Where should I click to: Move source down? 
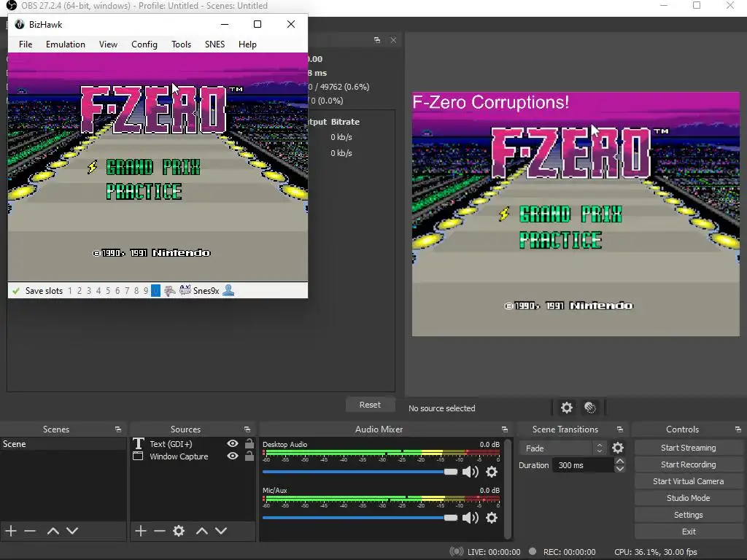[221, 531]
